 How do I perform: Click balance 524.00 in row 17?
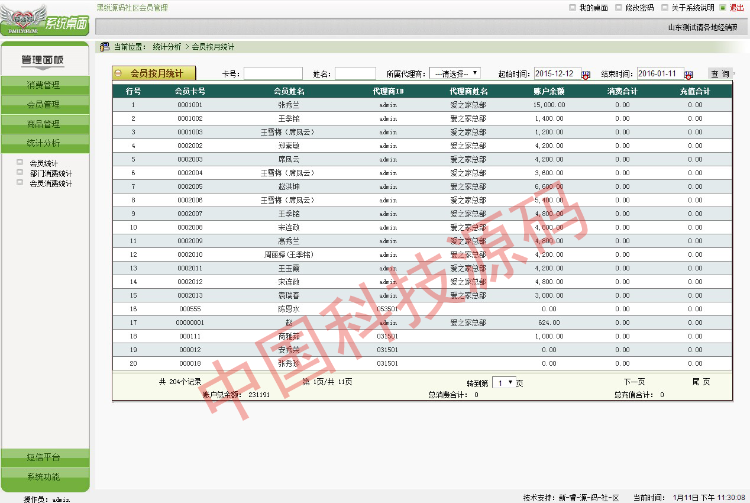point(549,323)
